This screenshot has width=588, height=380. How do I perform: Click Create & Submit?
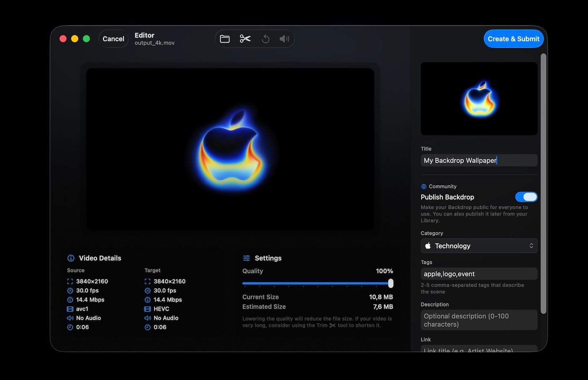[x=514, y=39]
